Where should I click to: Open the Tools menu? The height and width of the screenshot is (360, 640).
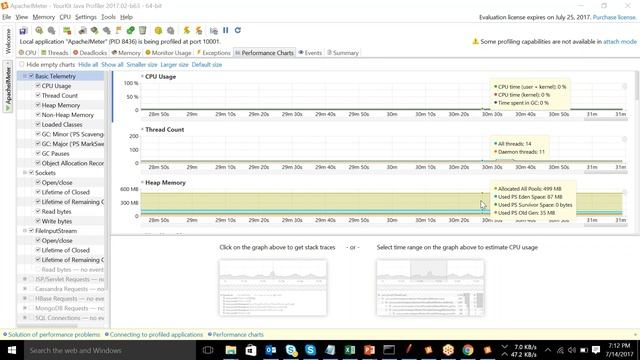point(109,17)
